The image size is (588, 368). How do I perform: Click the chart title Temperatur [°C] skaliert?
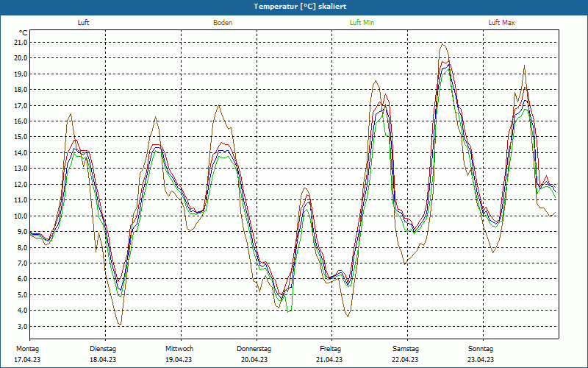[x=300, y=7]
